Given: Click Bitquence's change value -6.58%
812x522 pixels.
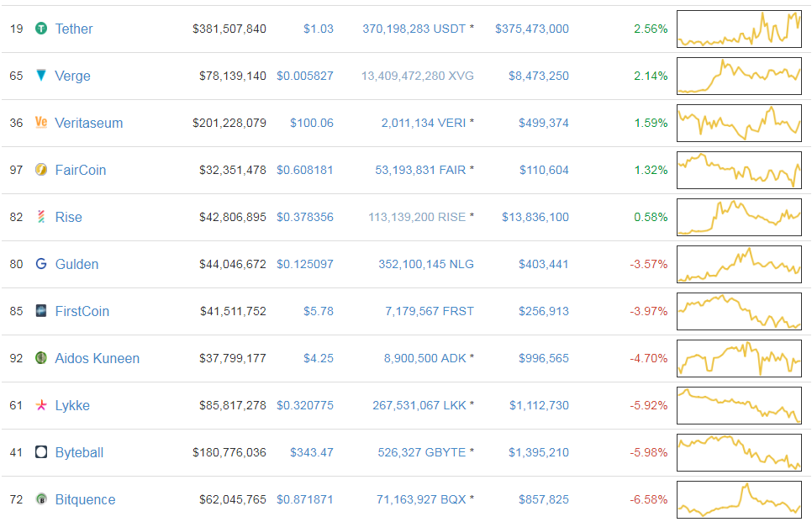Looking at the screenshot, I should pyautogui.click(x=648, y=500).
